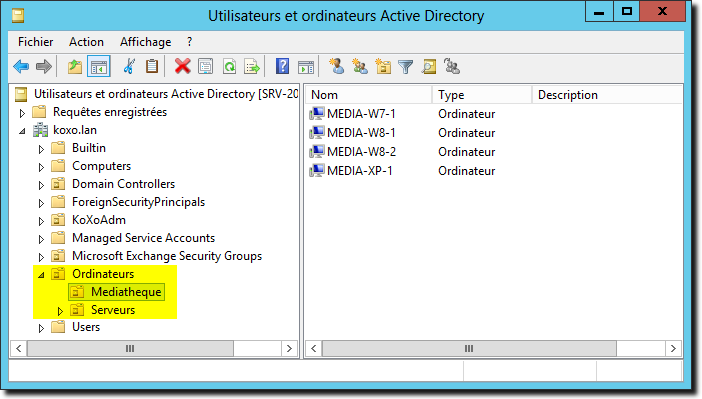Click the Paste clipboard icon
The image size is (702, 399).
tap(152, 67)
